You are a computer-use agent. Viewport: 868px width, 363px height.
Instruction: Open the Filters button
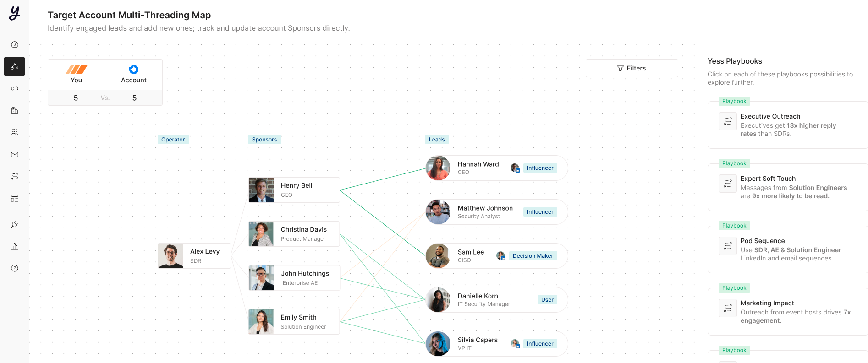point(632,68)
